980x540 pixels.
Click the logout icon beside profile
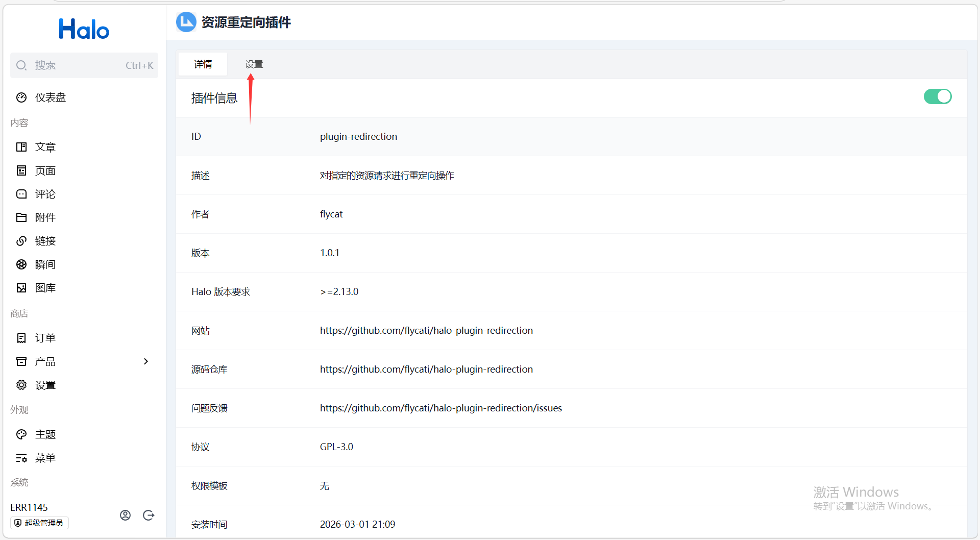[x=149, y=515]
